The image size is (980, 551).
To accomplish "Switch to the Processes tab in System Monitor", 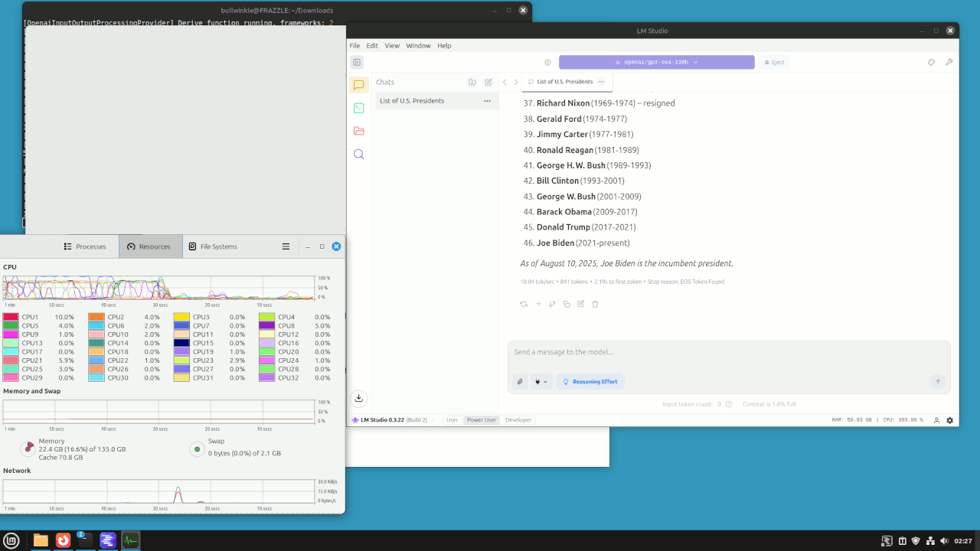I will [85, 246].
